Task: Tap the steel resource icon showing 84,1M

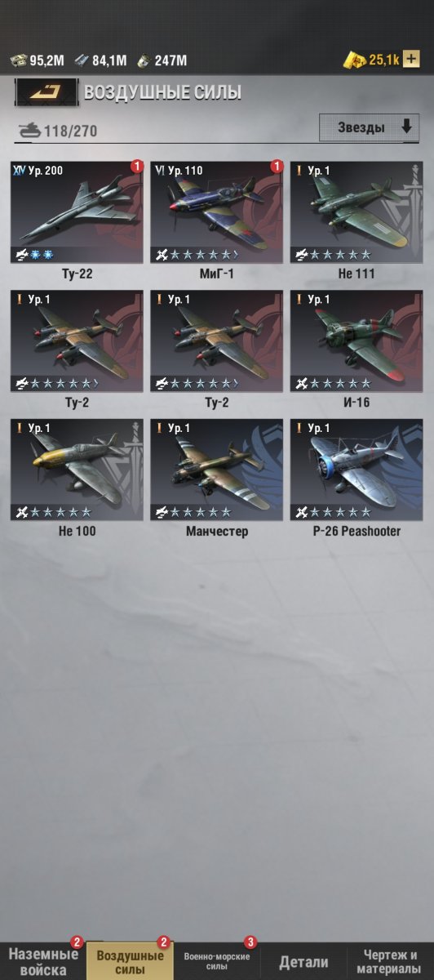Action: (x=82, y=60)
